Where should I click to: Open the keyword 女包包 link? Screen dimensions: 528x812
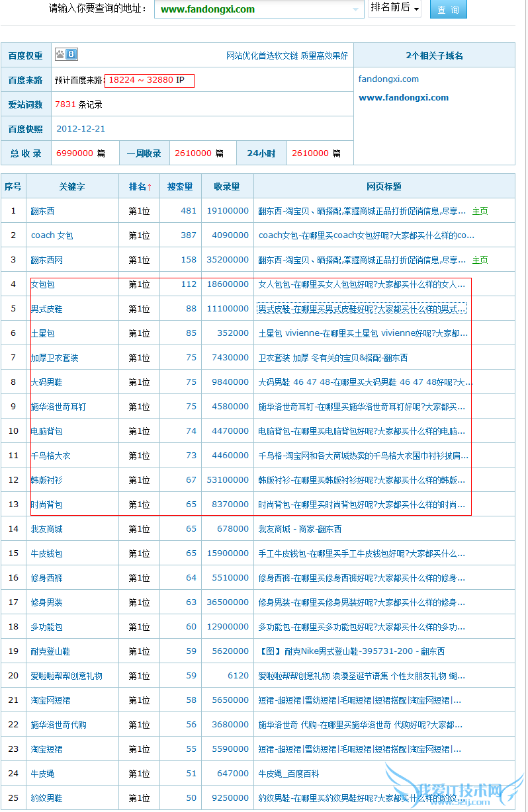(x=43, y=285)
